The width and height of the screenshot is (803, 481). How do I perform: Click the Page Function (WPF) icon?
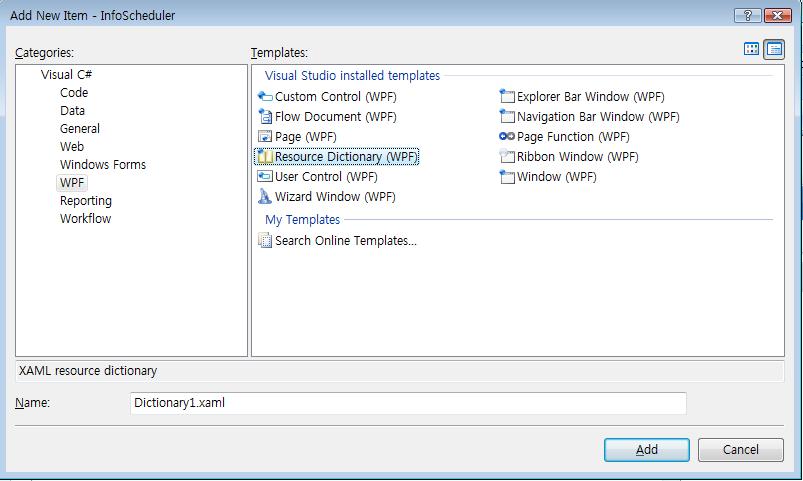click(x=507, y=136)
